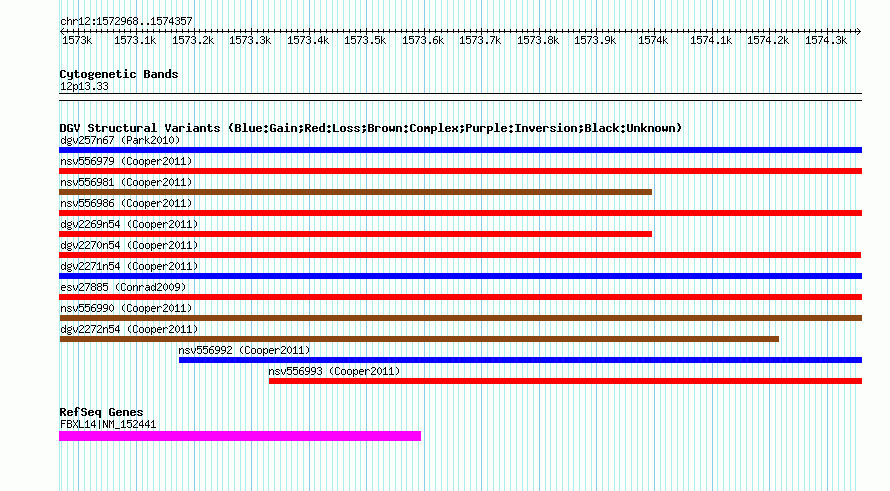The height and width of the screenshot is (491, 890).
Task: Open the dgv2271n54 (Cooper2011) variant label
Action: pos(129,266)
